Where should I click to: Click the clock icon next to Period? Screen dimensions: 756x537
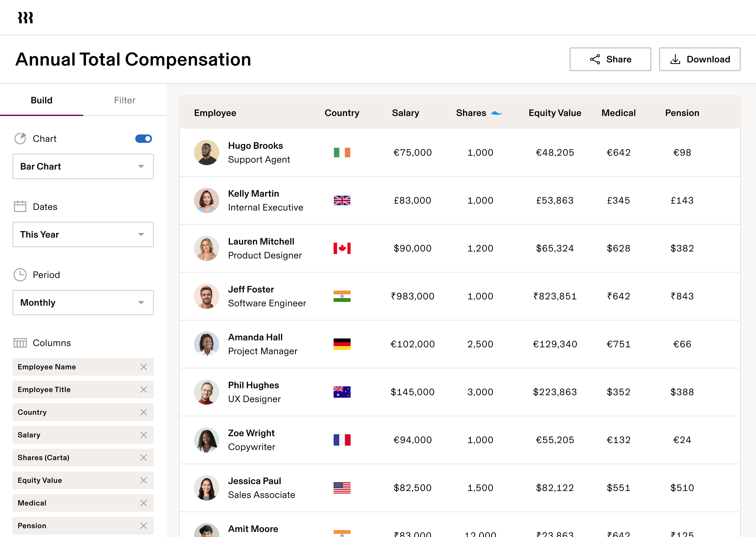pos(20,274)
